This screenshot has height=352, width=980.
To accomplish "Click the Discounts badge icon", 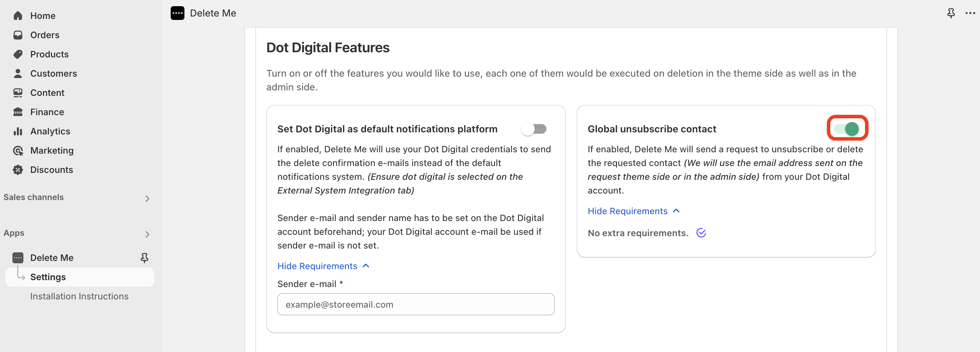I will (x=18, y=169).
